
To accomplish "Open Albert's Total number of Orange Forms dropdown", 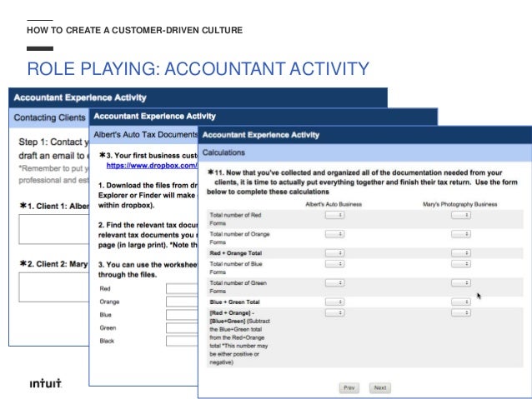I will (334, 234).
